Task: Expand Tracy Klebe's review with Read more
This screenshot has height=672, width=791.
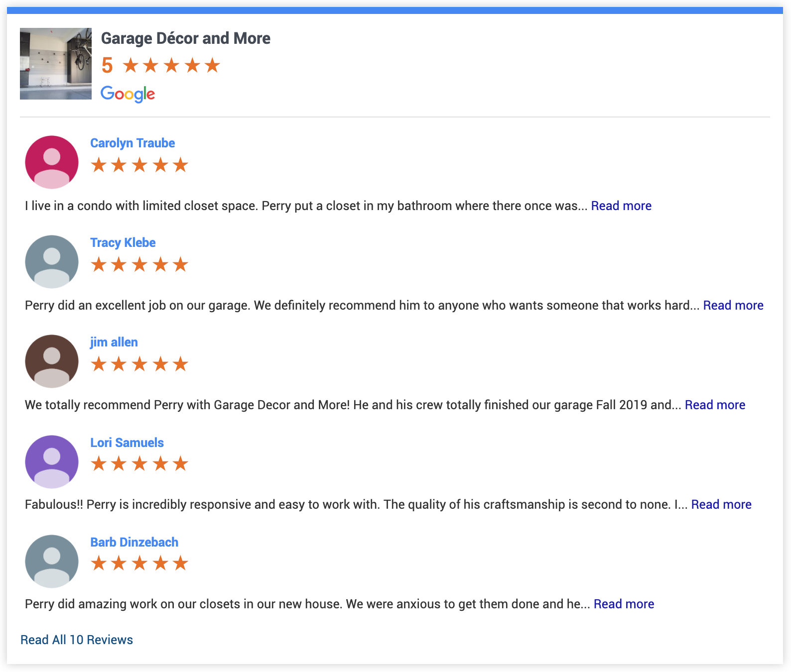Action: 733,306
